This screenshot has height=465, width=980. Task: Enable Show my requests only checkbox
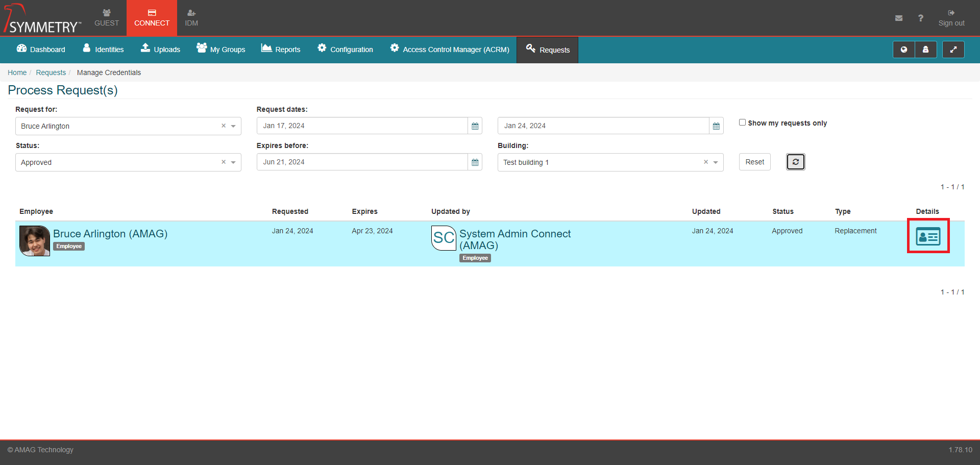742,123
